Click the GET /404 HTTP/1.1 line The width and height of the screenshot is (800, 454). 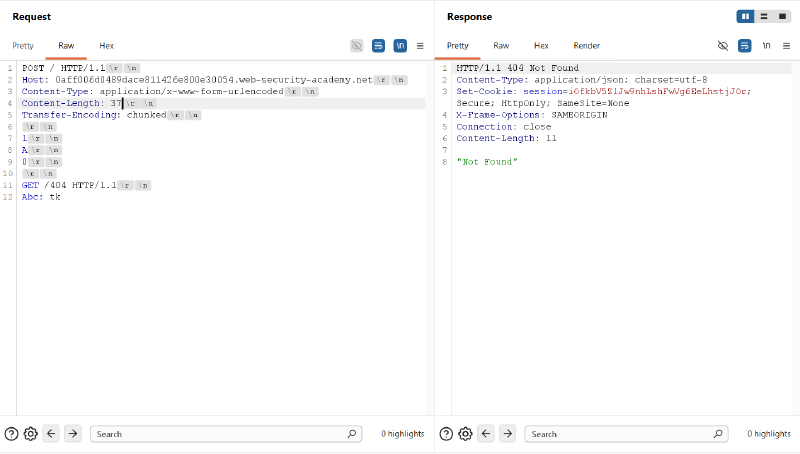coord(86,185)
